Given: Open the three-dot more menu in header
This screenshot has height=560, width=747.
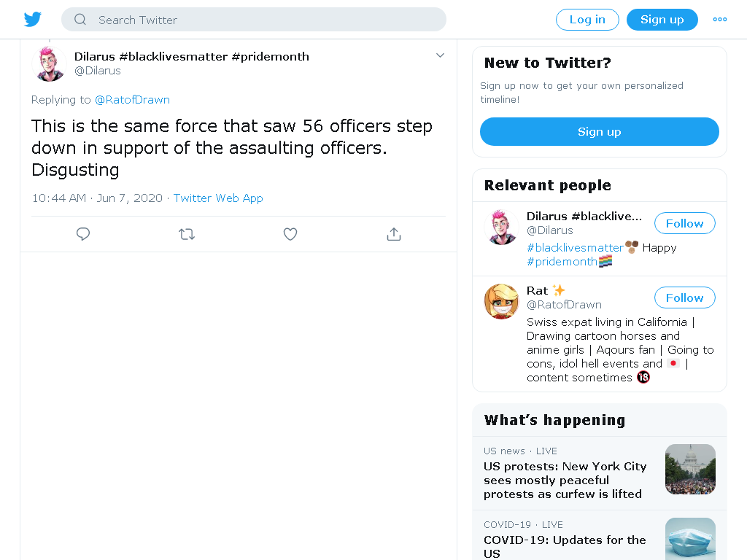Looking at the screenshot, I should pyautogui.click(x=719, y=20).
